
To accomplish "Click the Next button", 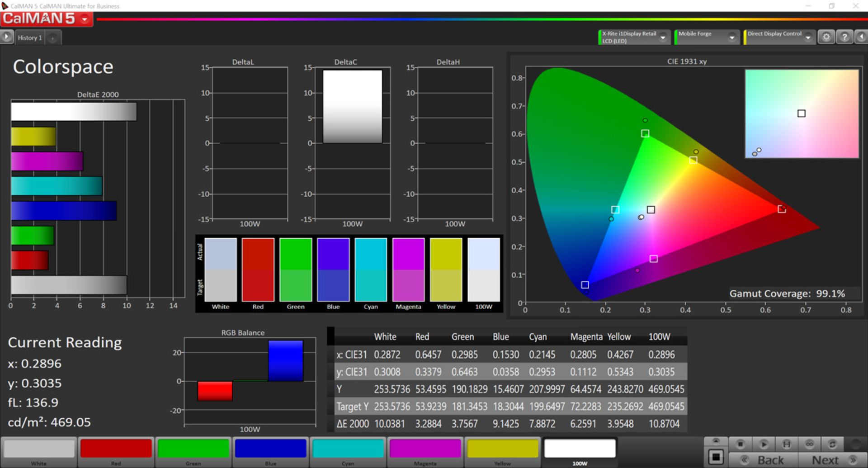I will click(x=826, y=459).
